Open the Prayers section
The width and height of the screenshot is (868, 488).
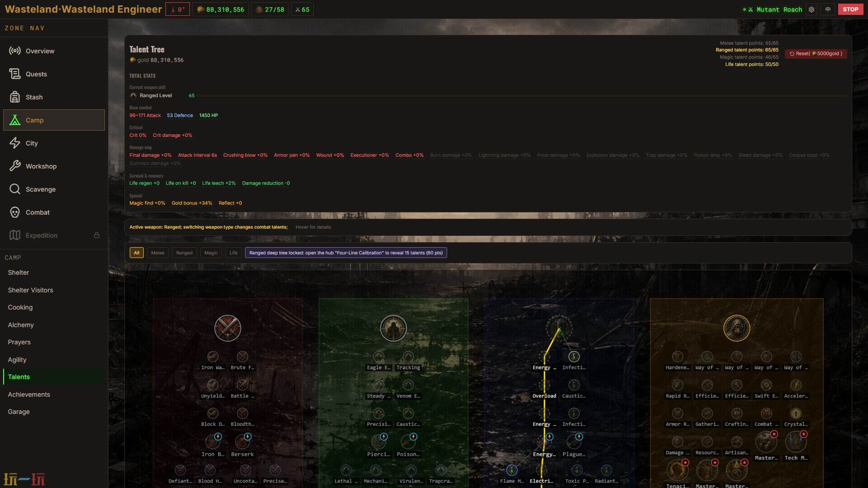point(54,342)
